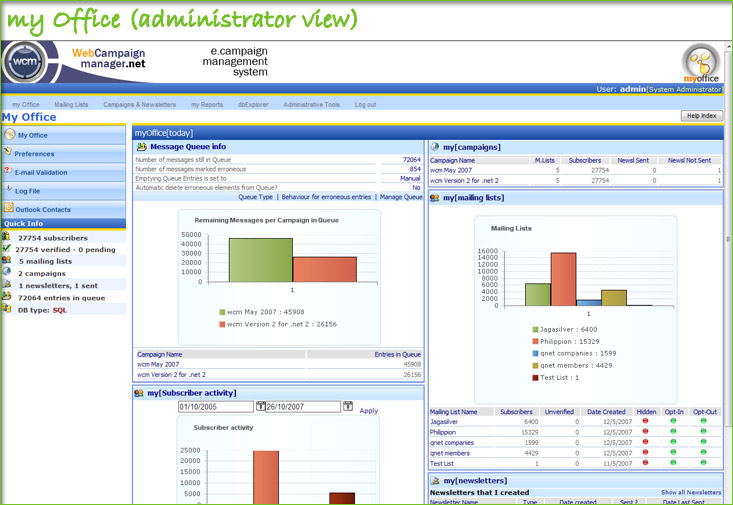The height and width of the screenshot is (505, 733).
Task: Click the campaigns globe icon in Quick Info
Action: (x=6, y=272)
